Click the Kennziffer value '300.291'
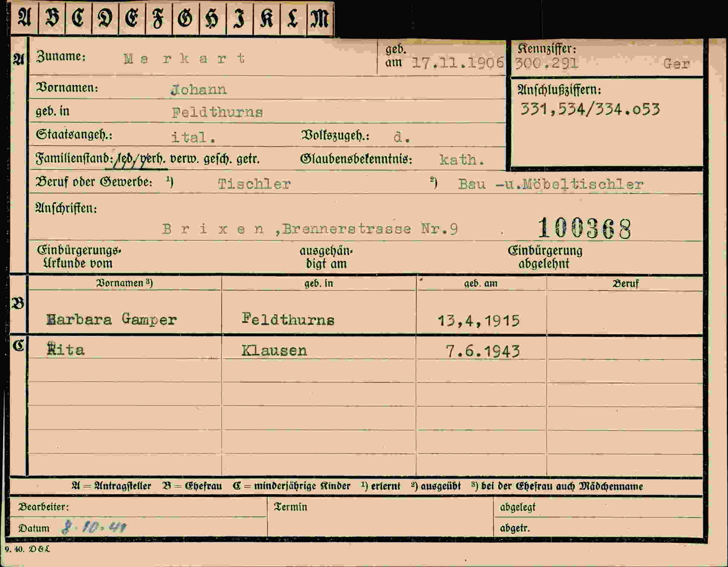The image size is (728, 567). (x=546, y=63)
